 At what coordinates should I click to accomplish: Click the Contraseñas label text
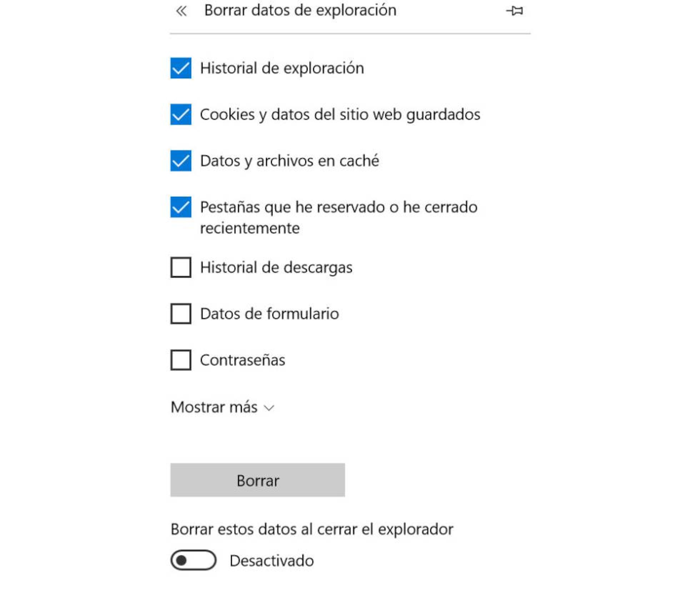(242, 360)
